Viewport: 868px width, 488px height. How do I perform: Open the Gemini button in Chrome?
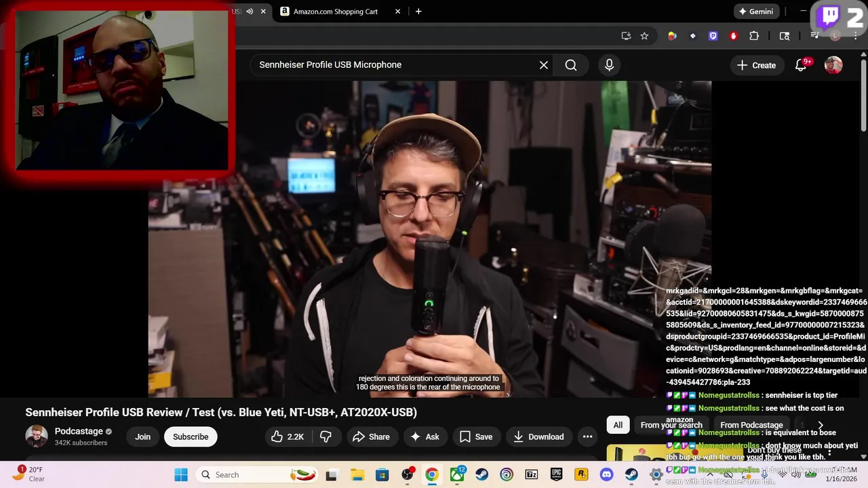point(756,12)
